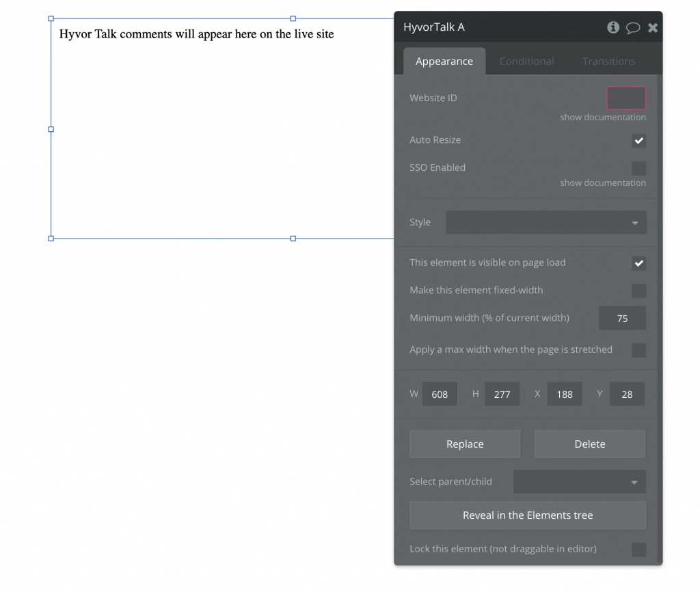Toggle 'This element is visible on page load'
Viewport: 700px width, 594px height.
click(639, 263)
